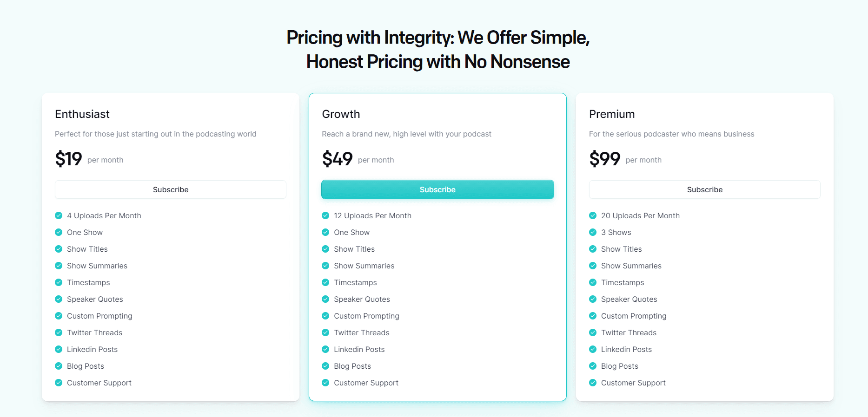Subscribe to the Premium plan
Image resolution: width=868 pixels, height=417 pixels.
click(x=705, y=189)
